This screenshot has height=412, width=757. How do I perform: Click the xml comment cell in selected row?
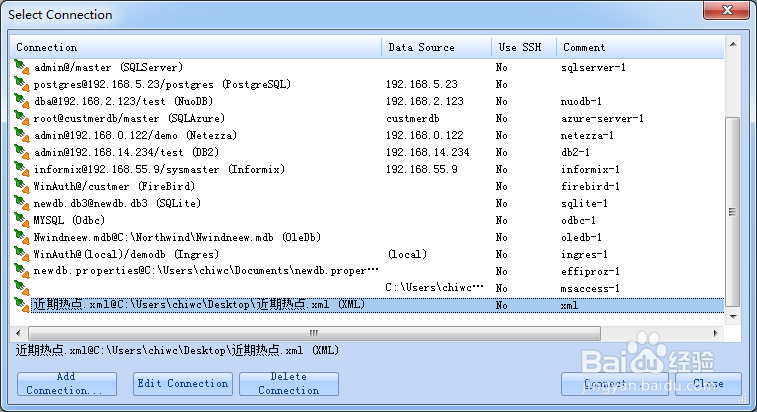[569, 305]
